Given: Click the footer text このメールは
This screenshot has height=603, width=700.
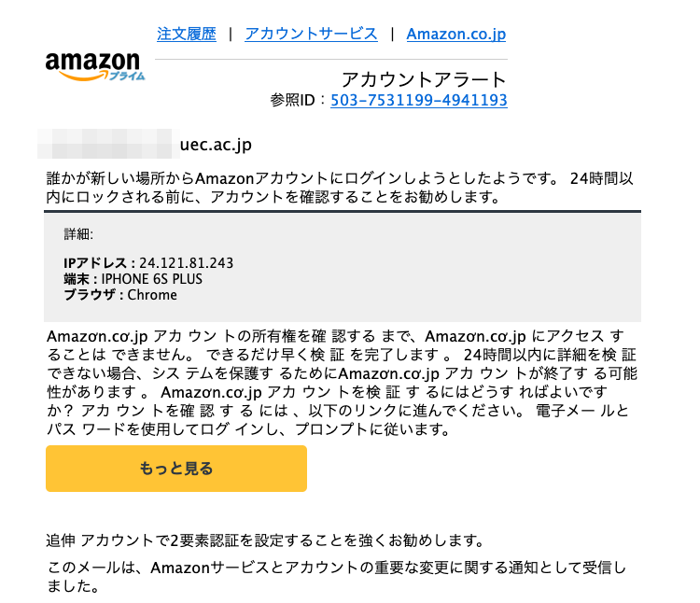Looking at the screenshot, I should click(x=336, y=577).
